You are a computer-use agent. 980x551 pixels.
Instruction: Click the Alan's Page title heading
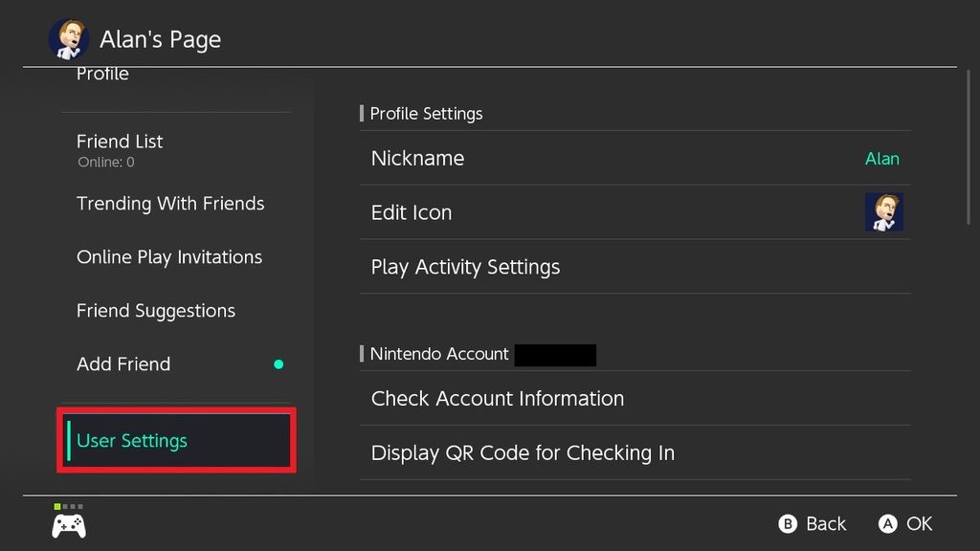coord(161,39)
